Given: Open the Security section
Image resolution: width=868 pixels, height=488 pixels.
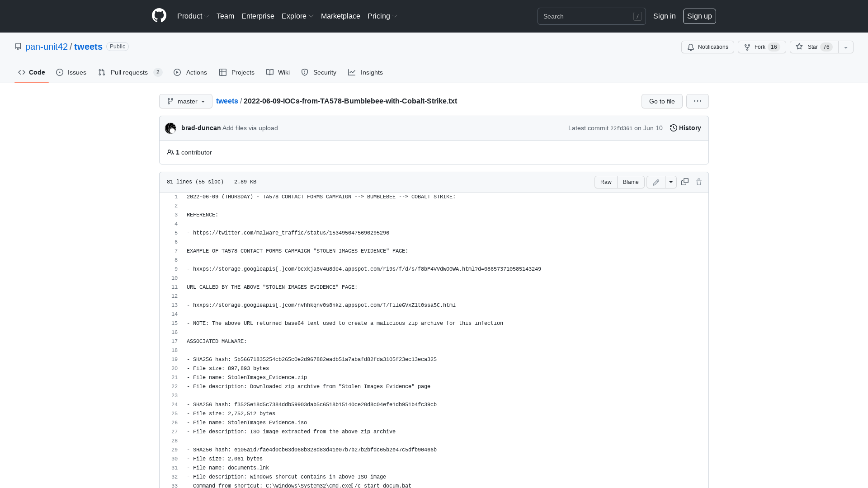Looking at the screenshot, I should [x=319, y=72].
